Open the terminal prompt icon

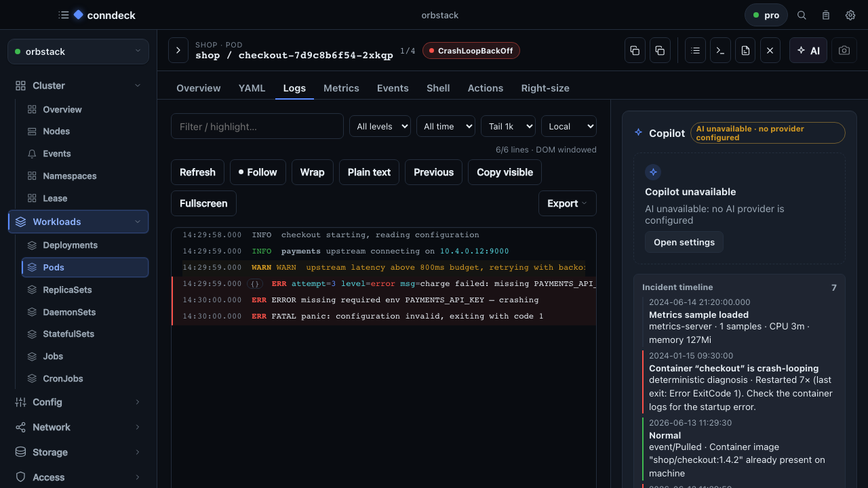720,51
